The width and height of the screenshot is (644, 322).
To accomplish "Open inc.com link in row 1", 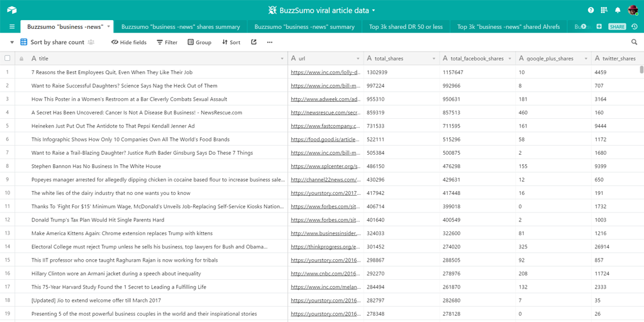I will pyautogui.click(x=326, y=72).
